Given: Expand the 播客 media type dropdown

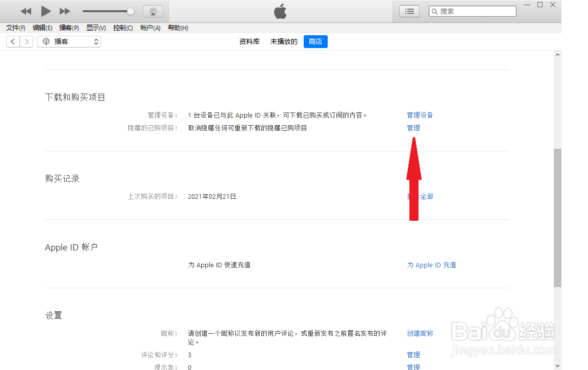Looking at the screenshot, I should (69, 42).
